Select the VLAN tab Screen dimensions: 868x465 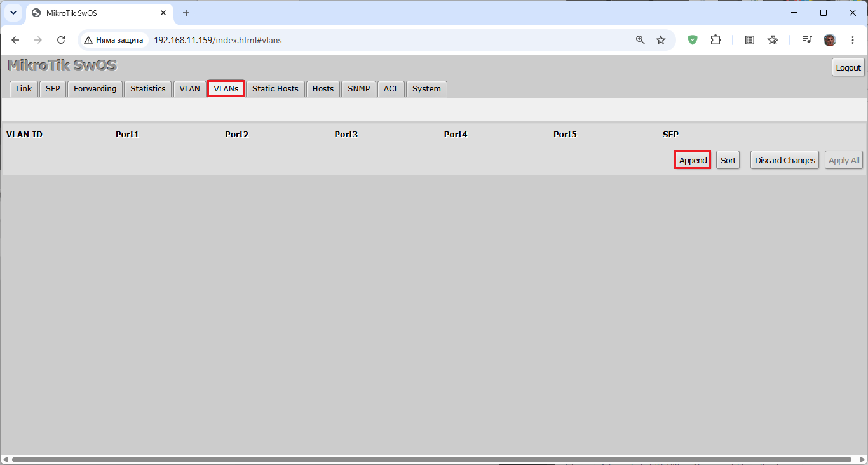(189, 89)
